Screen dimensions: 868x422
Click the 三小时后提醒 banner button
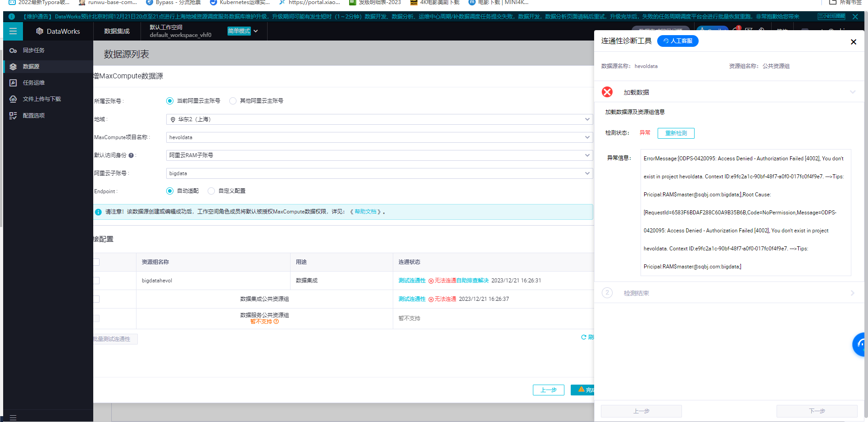point(832,17)
